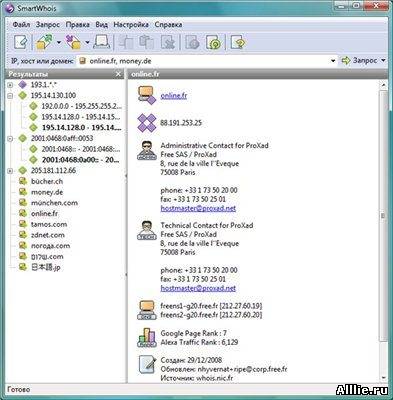This screenshot has width=393, height=400.
Task: Click the refresh green circular arrow icon
Action: click(214, 42)
